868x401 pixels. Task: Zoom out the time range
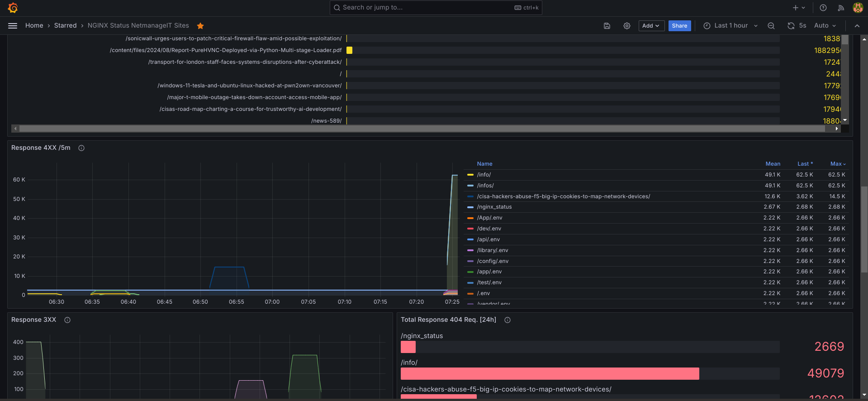click(x=771, y=26)
